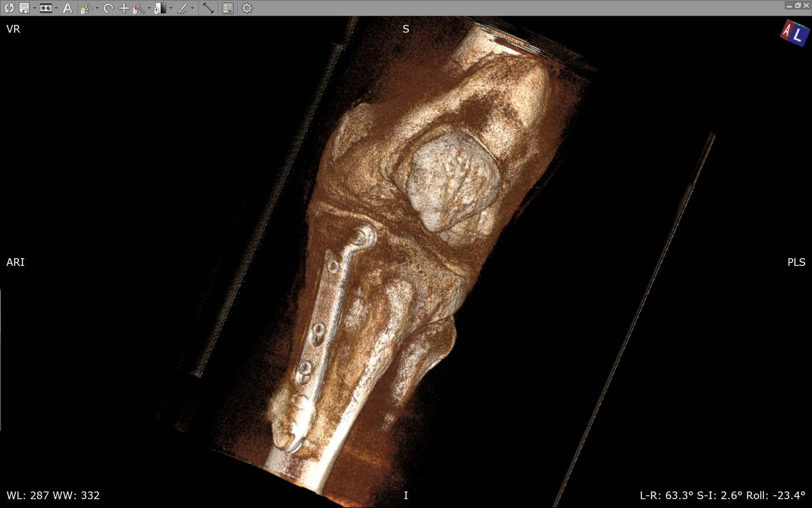Screen dimensions: 812x508
Task: Select the 3D rotate mouse tool
Action: [x=87, y=8]
